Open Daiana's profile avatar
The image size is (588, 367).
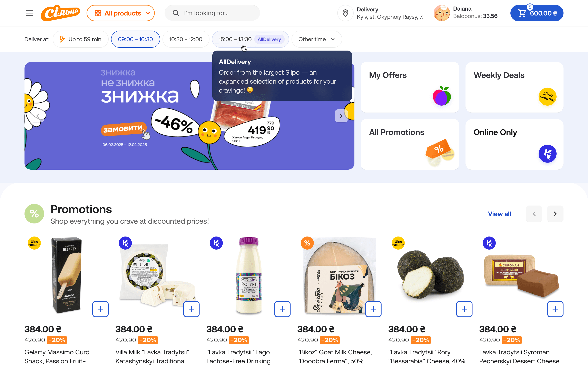[442, 13]
